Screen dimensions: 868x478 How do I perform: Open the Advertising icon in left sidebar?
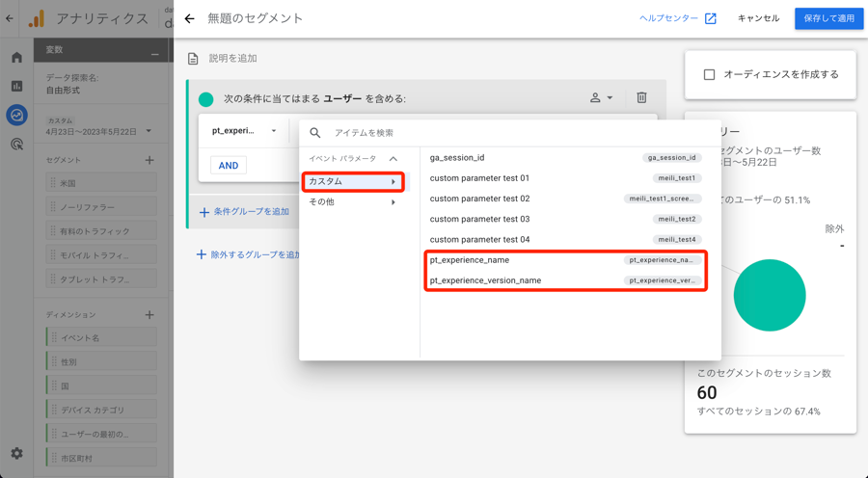pyautogui.click(x=16, y=145)
